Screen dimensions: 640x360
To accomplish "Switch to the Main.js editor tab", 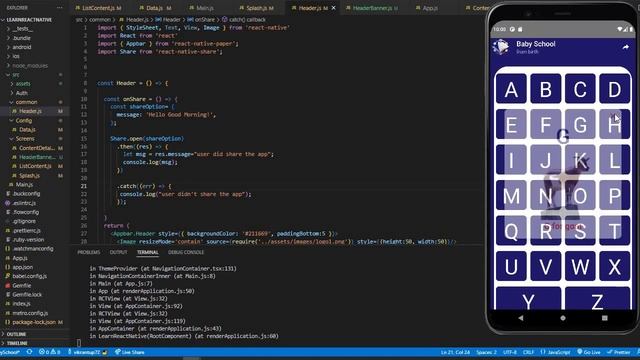I will [204, 8].
